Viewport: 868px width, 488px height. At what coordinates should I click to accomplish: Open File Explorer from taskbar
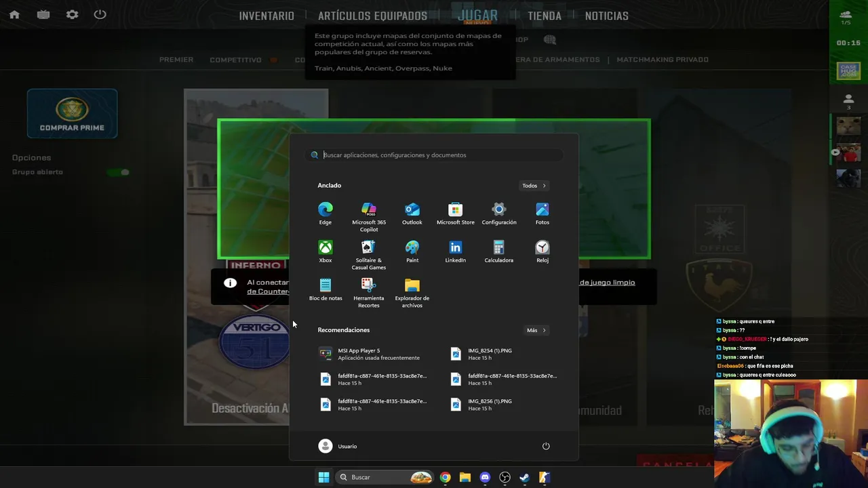(x=465, y=477)
